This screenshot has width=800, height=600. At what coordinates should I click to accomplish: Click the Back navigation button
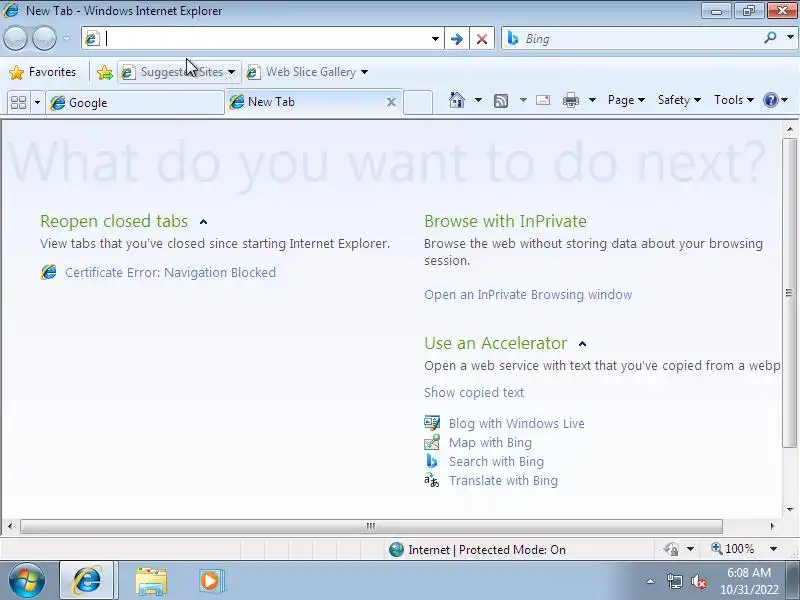coord(15,38)
